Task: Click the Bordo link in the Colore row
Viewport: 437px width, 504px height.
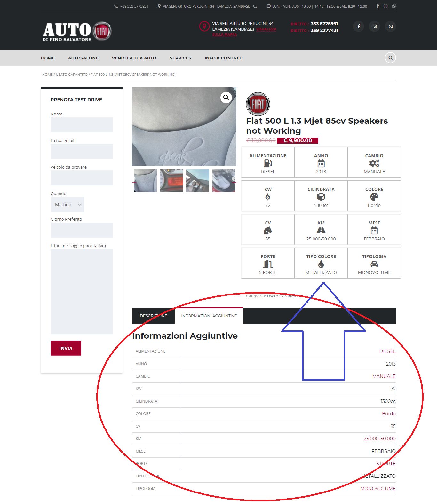Action: (x=389, y=413)
